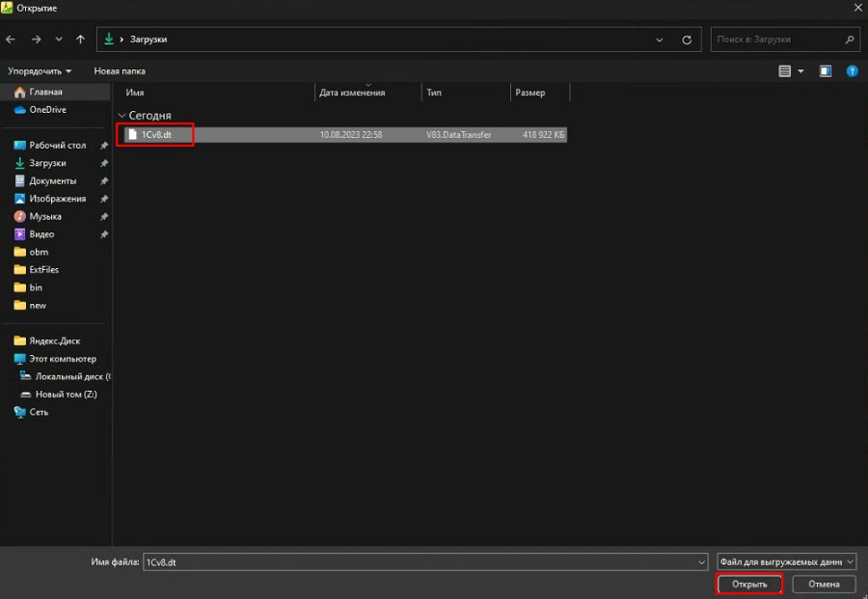Click the Этот компьютер icon
Image resolution: width=868 pixels, height=599 pixels.
pos(20,358)
